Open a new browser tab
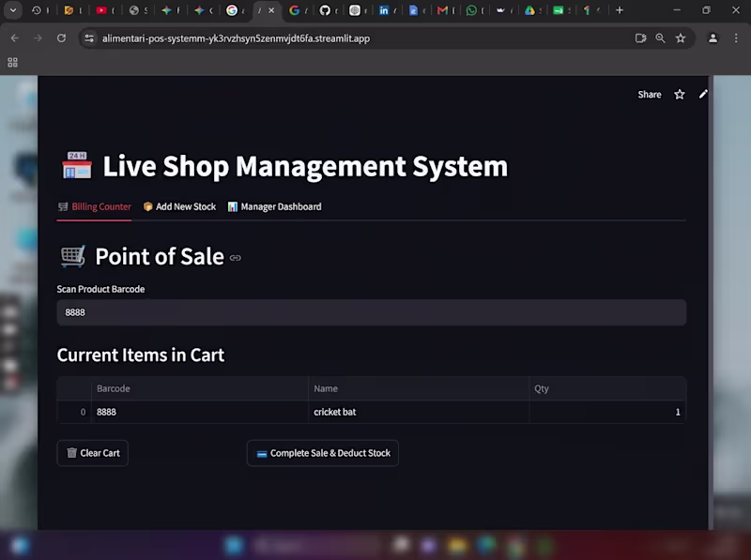751x560 pixels. pos(620,10)
